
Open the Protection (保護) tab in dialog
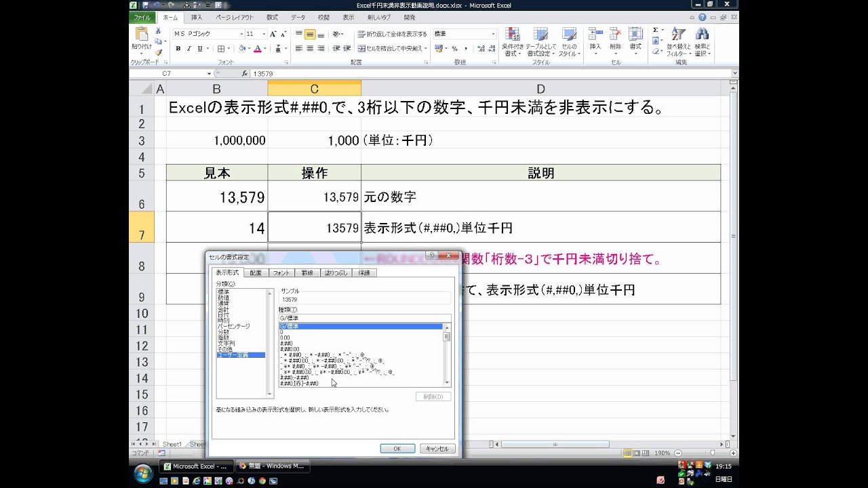(x=364, y=272)
